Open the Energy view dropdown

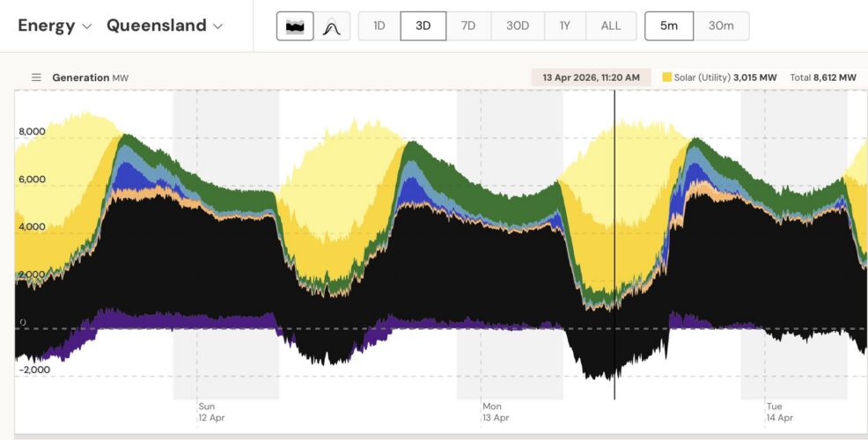coord(55,26)
